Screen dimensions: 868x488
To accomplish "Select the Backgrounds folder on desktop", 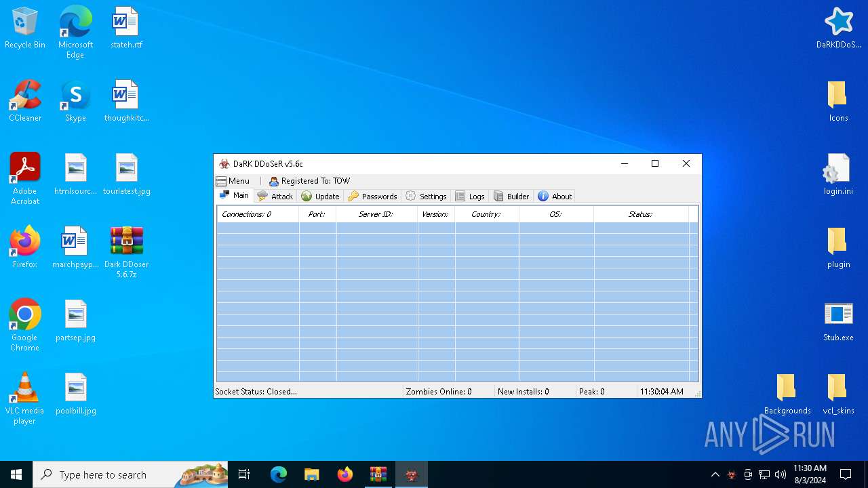I will click(787, 394).
